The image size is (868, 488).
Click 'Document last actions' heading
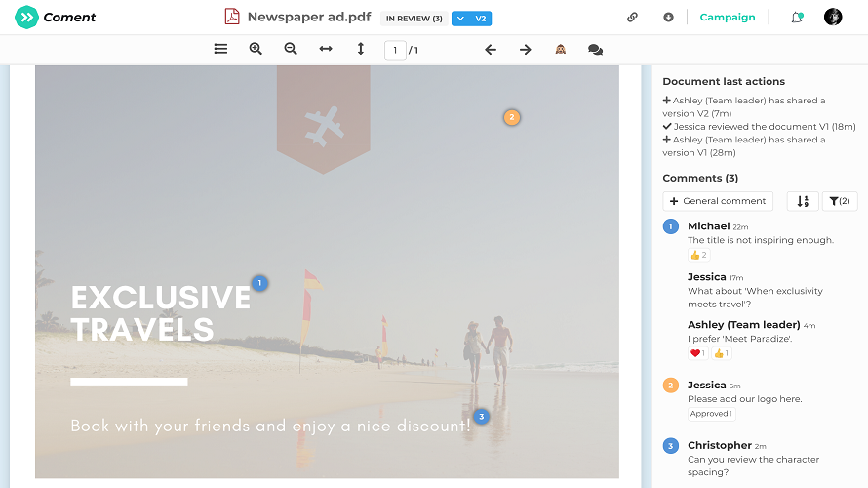click(x=724, y=81)
